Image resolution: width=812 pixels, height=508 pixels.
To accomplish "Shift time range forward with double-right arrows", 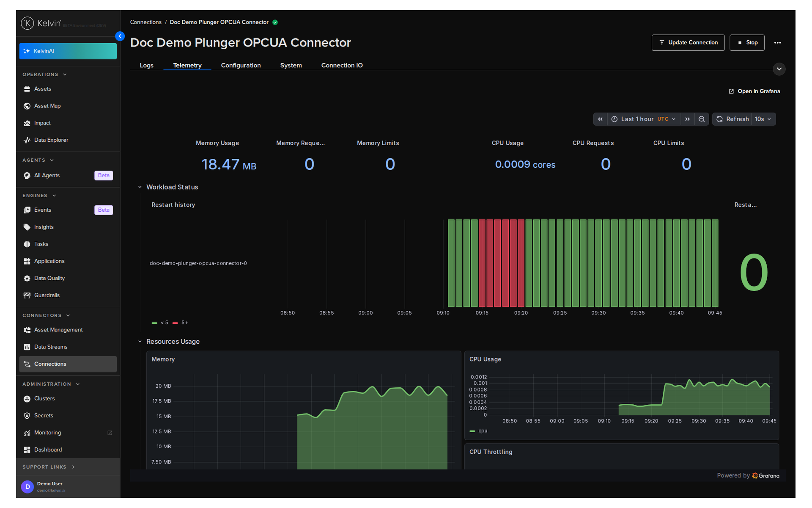I will 688,119.
